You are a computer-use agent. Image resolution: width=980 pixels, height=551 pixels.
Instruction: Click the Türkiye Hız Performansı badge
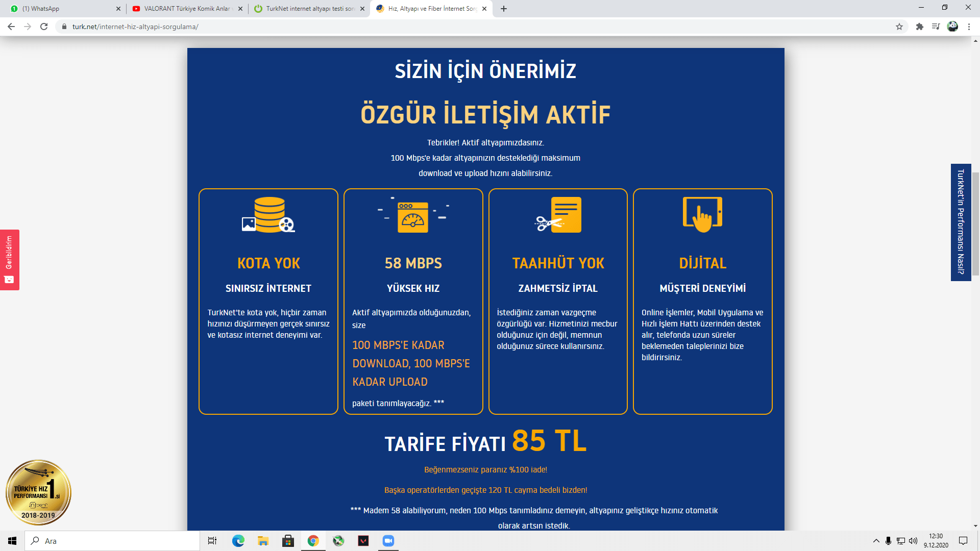pos(38,492)
